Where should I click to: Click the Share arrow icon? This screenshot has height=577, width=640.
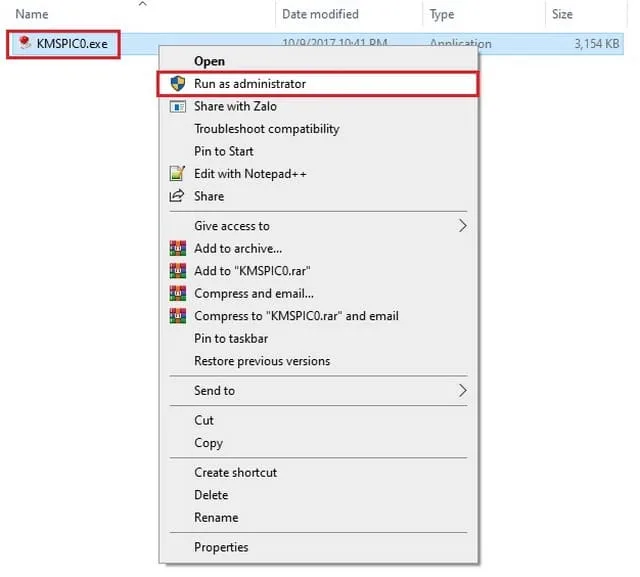coord(177,196)
